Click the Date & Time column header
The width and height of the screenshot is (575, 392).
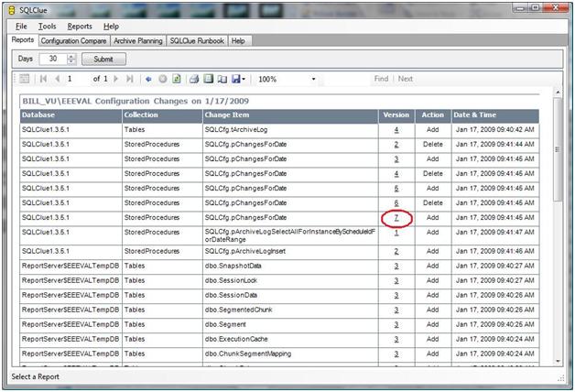[x=495, y=115]
